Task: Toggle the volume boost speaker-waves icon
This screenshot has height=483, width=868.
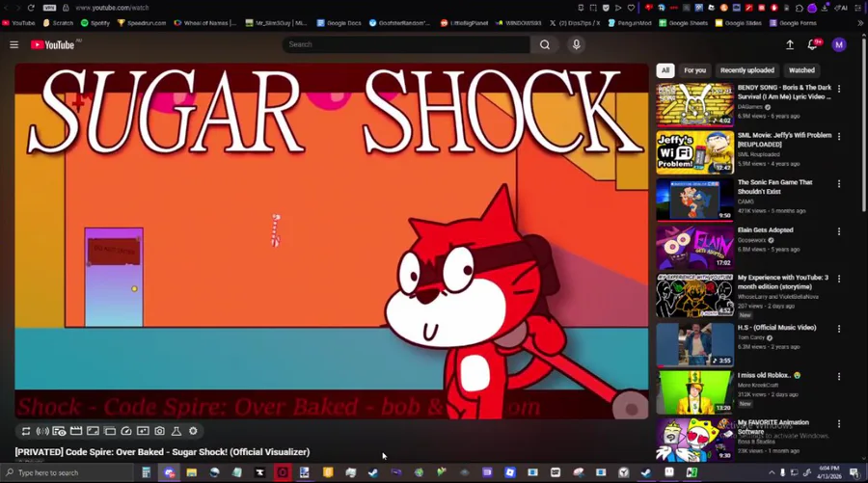Action: [42, 431]
